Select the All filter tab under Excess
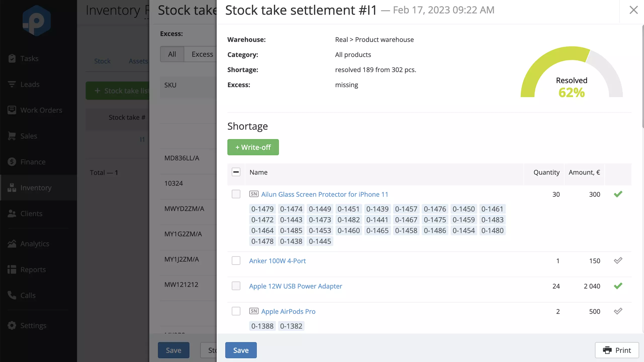Viewport: 644px width, 362px height. point(172,54)
